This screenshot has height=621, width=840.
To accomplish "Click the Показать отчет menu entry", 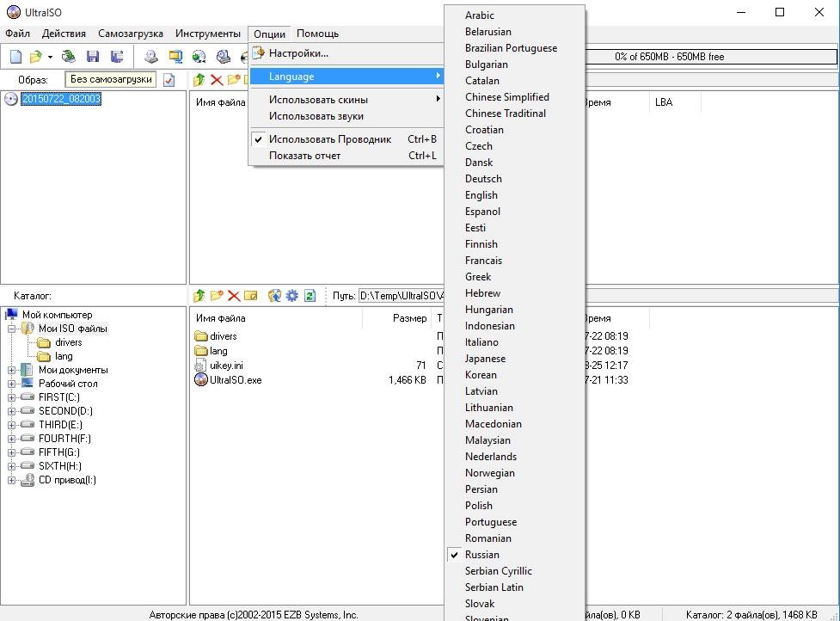I will click(x=346, y=156).
